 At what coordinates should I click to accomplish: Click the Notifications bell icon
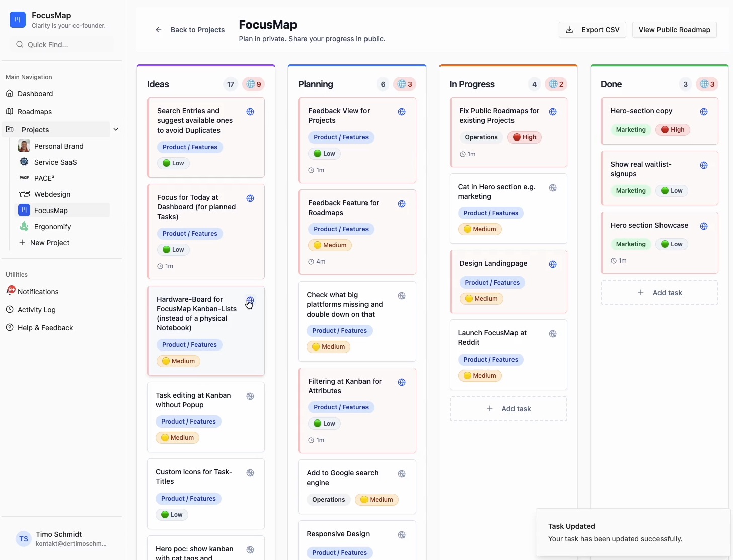(x=10, y=291)
